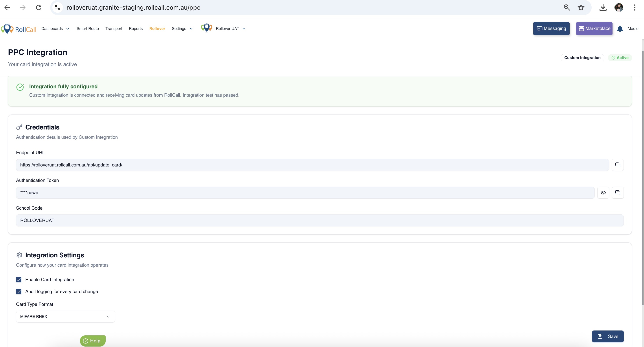
Task: Open the Card Type Format dropdown
Action: click(65, 316)
